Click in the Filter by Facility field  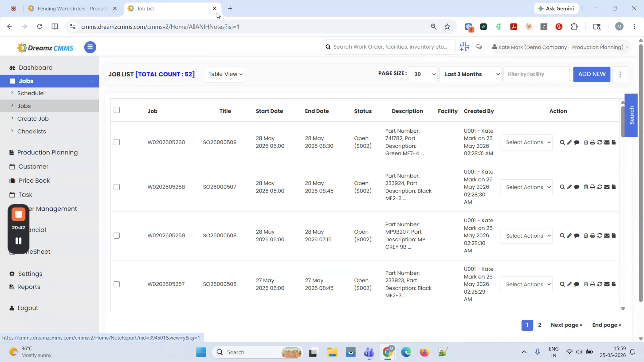[536, 74]
